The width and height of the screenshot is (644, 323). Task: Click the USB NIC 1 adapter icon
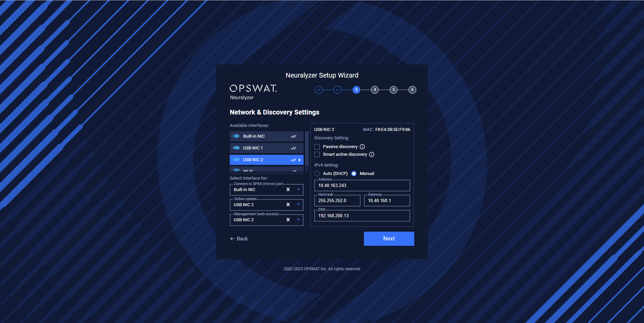point(236,148)
